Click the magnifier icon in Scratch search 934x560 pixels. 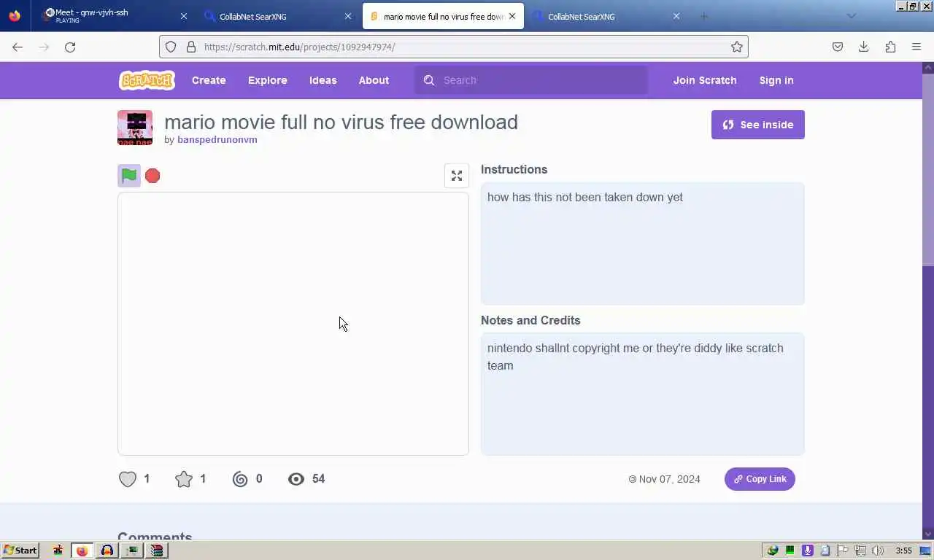click(x=429, y=80)
